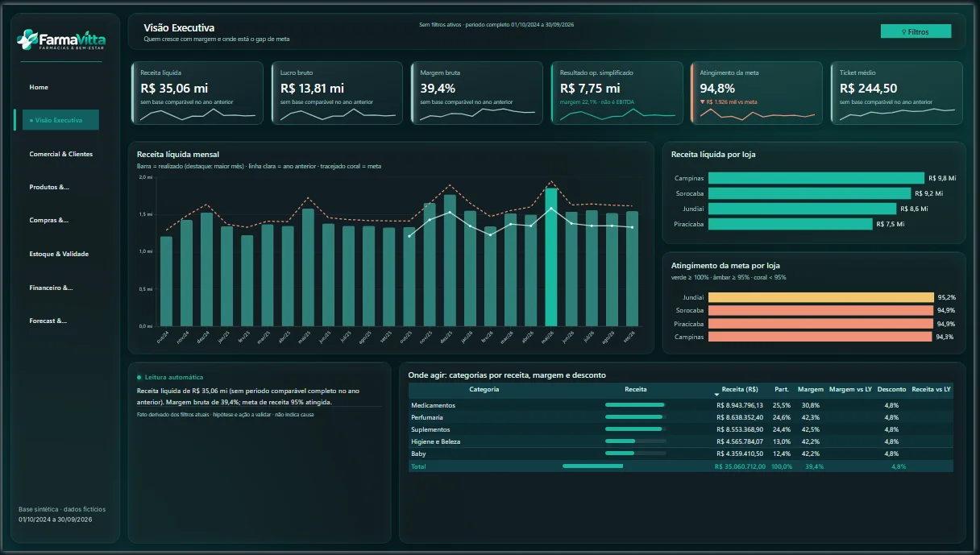
Task: Select the Perfumaria row in the category table
Action: click(680, 417)
